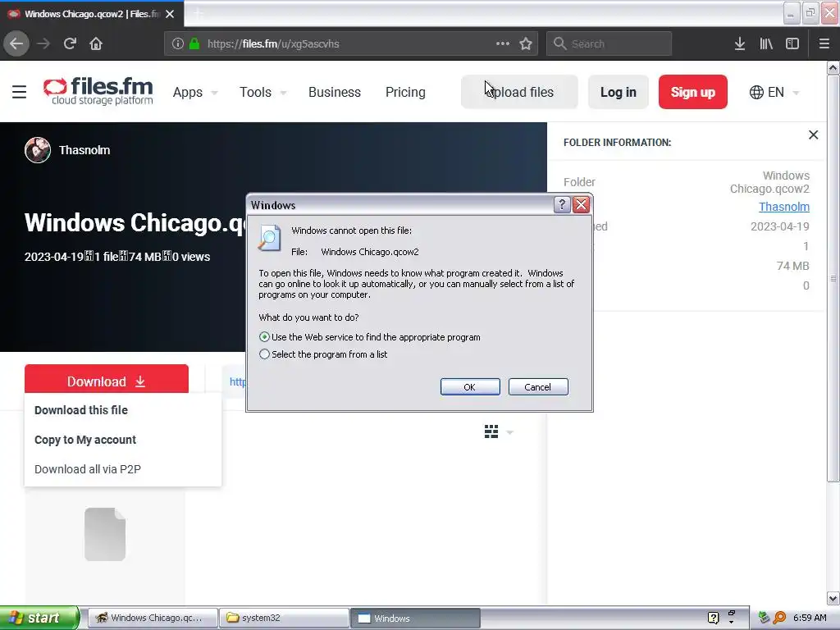This screenshot has height=630, width=840.
Task: Switch to system32 taskbar window
Action: click(x=284, y=618)
